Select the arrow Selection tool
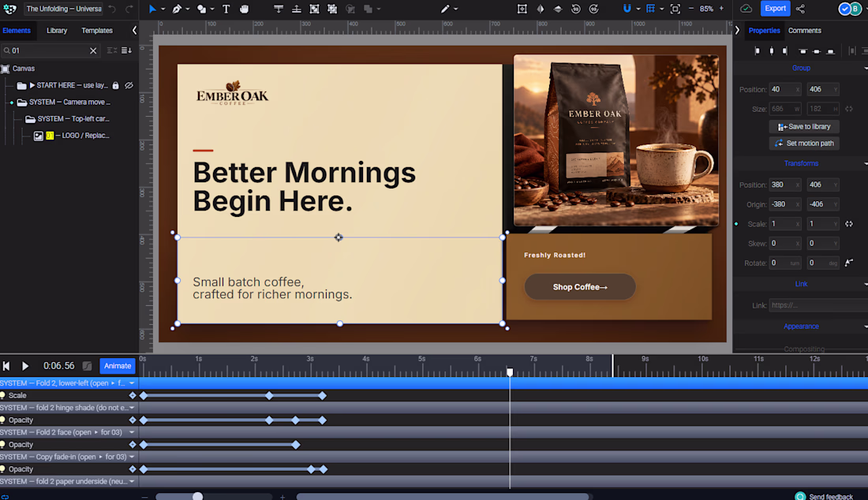Viewport: 868px width, 500px height. pos(152,9)
